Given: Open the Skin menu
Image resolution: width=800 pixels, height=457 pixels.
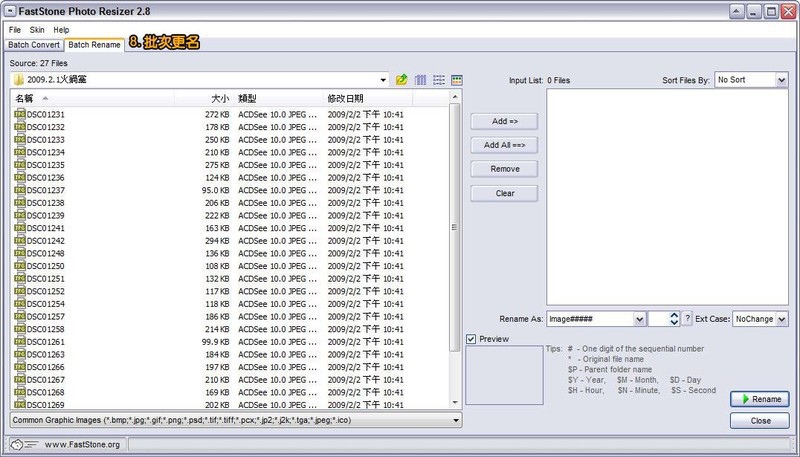Looking at the screenshot, I should [x=37, y=30].
